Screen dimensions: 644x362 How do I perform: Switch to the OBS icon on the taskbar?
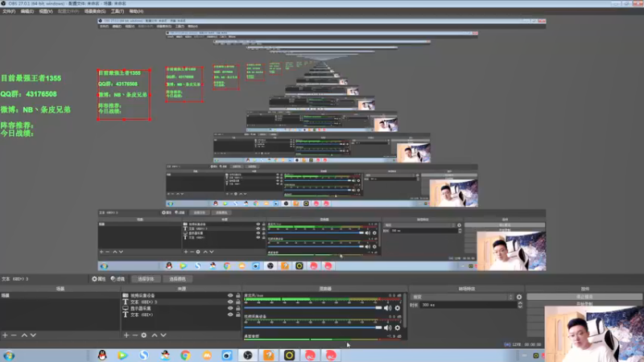pos(248,356)
